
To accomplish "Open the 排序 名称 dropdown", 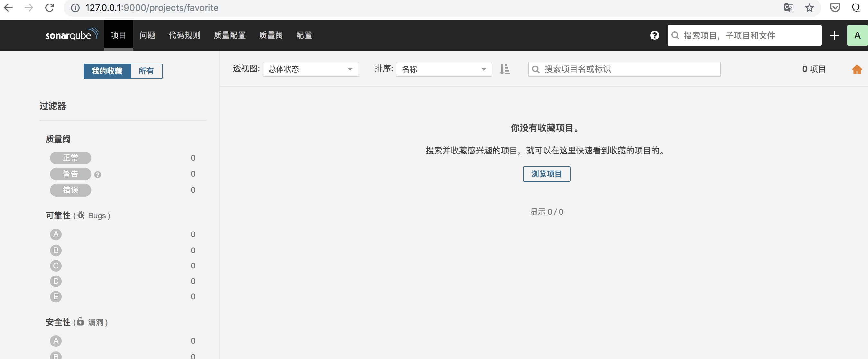I will tap(443, 69).
